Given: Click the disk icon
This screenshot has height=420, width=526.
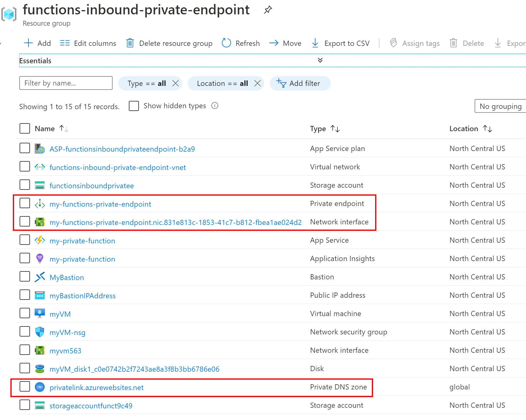Looking at the screenshot, I should coord(40,369).
